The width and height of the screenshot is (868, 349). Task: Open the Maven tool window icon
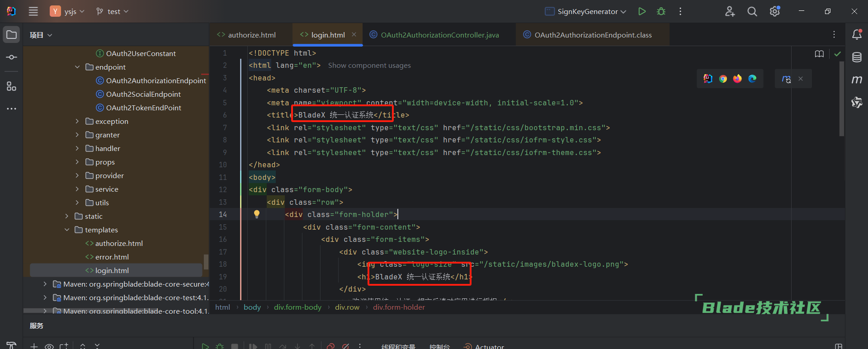pyautogui.click(x=857, y=80)
